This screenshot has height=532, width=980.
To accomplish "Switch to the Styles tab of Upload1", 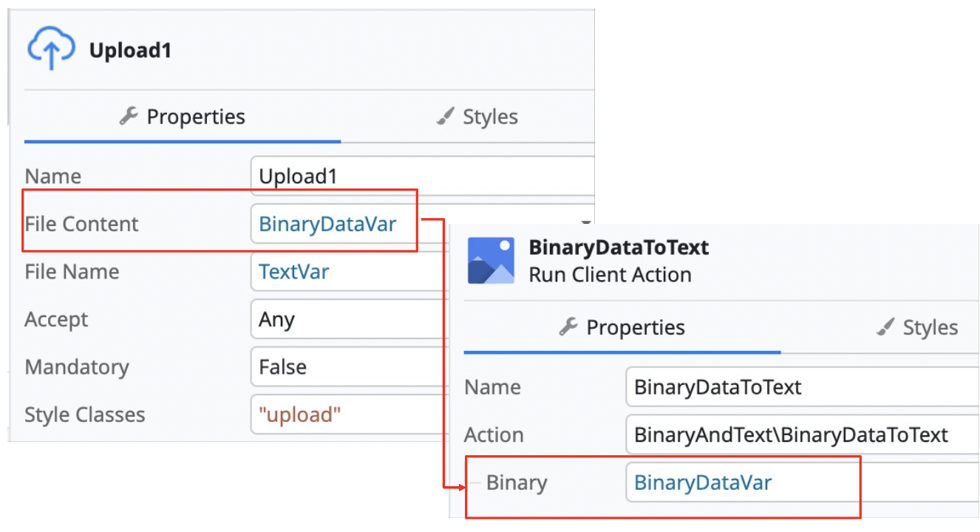I will click(476, 116).
